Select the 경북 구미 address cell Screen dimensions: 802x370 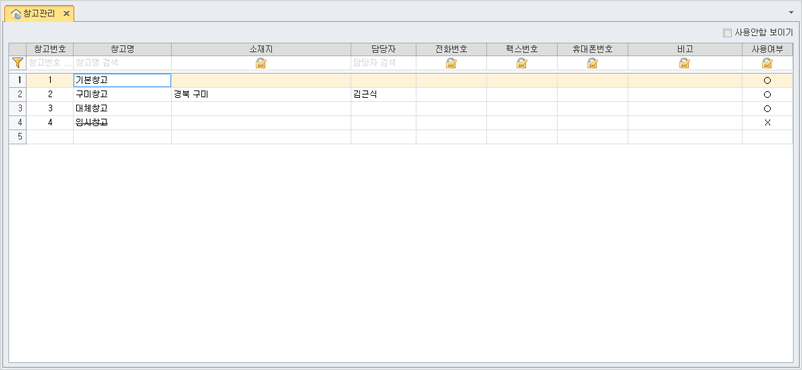(x=261, y=95)
